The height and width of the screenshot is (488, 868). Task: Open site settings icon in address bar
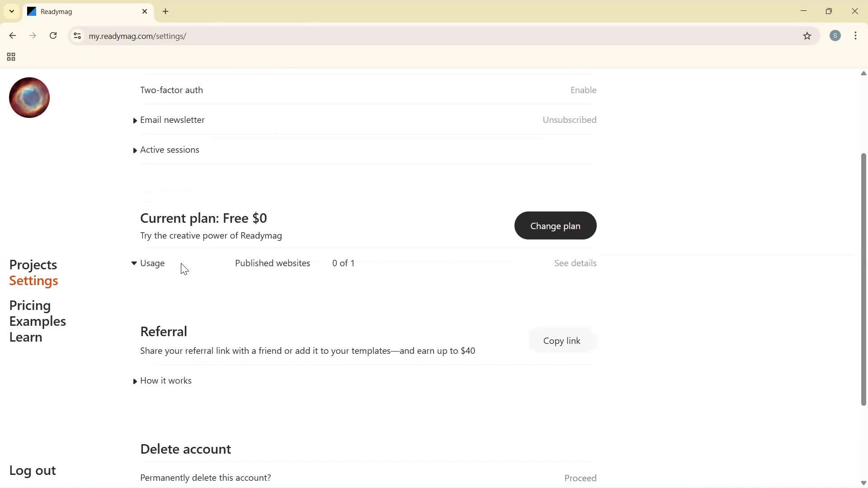click(x=77, y=36)
